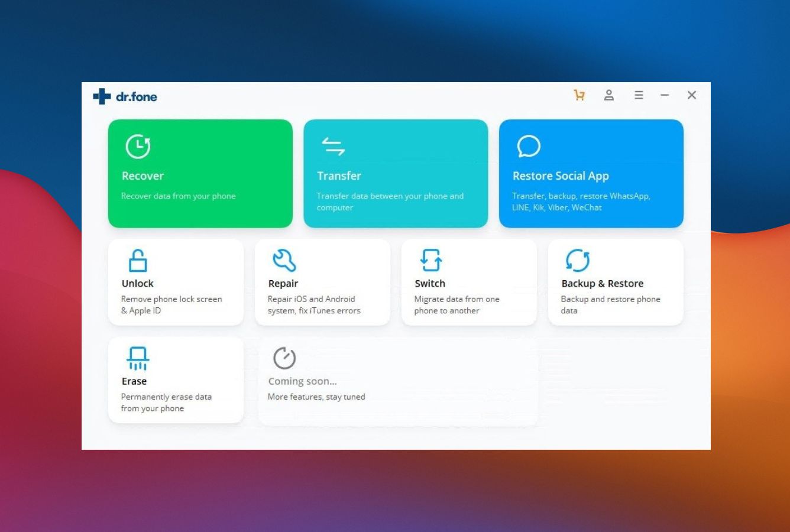This screenshot has width=790, height=532.
Task: Minimize the dr.fone window
Action: [665, 95]
